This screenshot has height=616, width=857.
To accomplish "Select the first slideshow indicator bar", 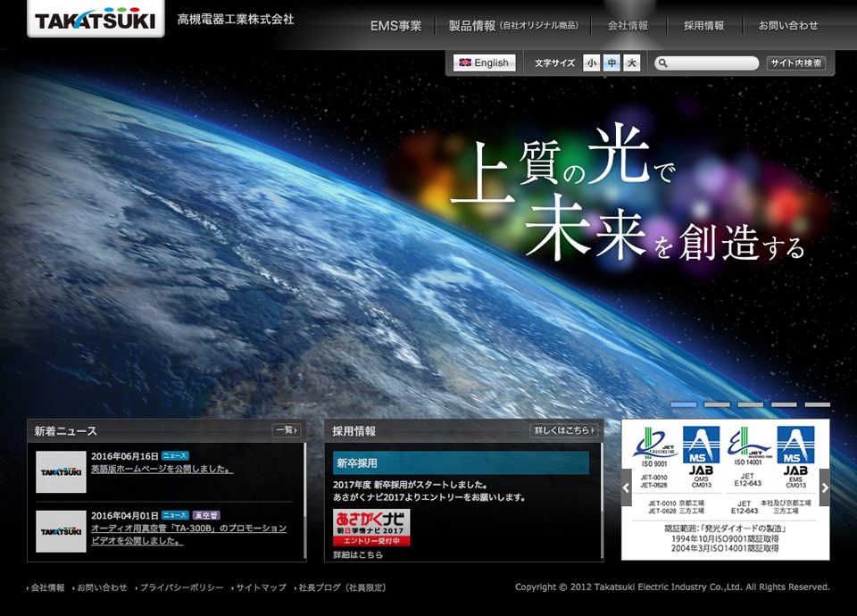I will (x=684, y=405).
